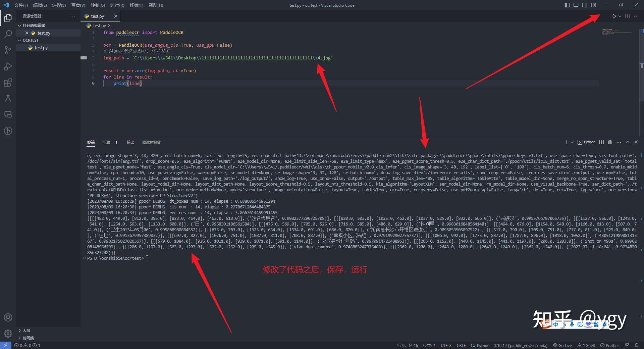Open the 文件(F) menu
Viewport: 644px width, 349px height.
(21, 5)
